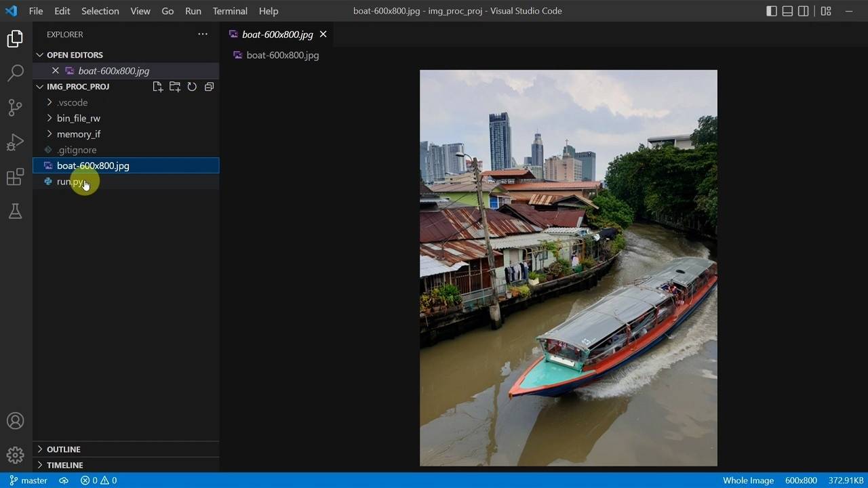Screen dimensions: 868x488
Task: Open the Customize Layout icon in title bar
Action: point(826,11)
